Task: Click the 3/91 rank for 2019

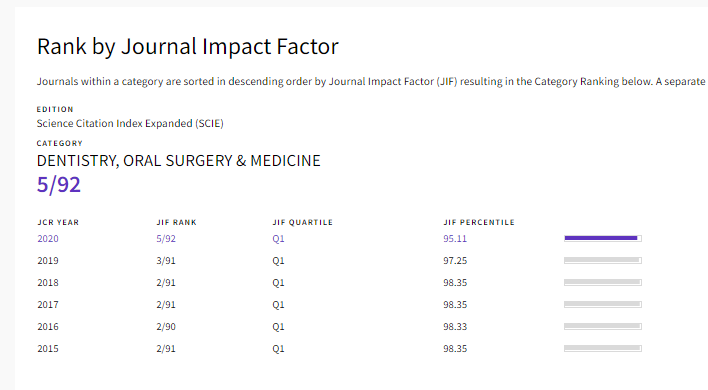Action: [x=166, y=260]
